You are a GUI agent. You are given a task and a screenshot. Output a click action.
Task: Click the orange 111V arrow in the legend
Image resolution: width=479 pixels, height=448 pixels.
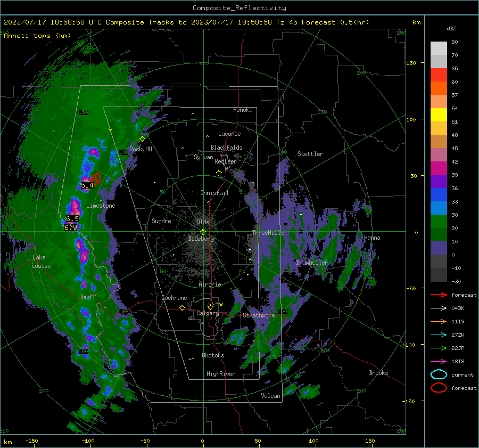(439, 321)
